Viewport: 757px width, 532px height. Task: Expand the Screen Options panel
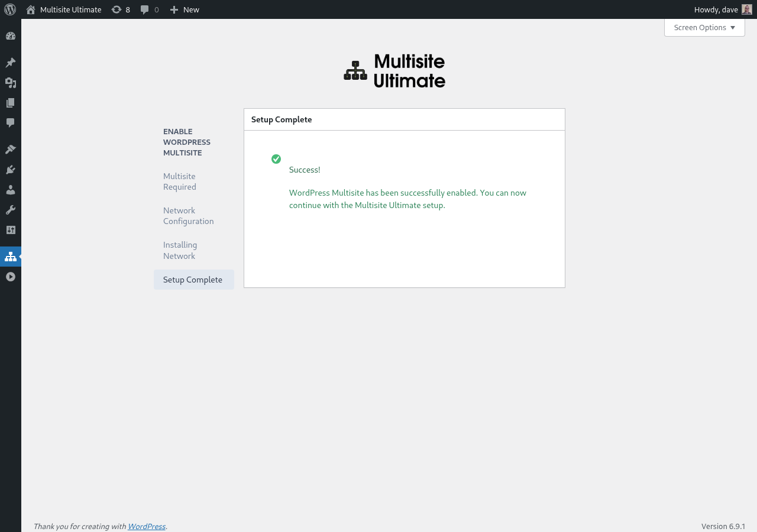tap(704, 27)
